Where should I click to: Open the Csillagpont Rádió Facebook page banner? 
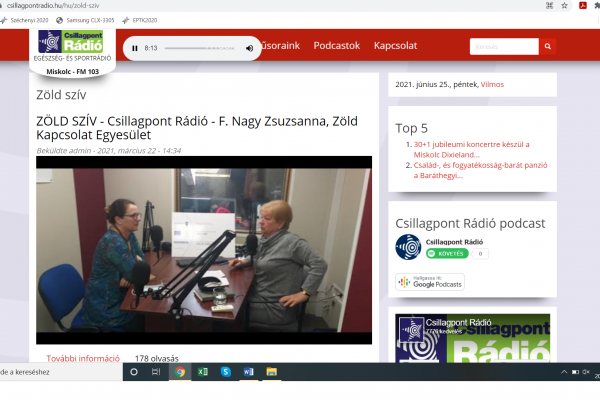tap(473, 338)
